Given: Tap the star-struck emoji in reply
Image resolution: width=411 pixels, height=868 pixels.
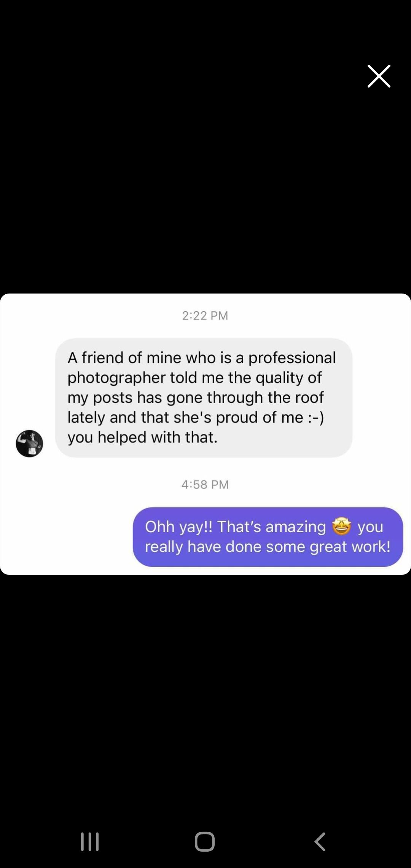Looking at the screenshot, I should pyautogui.click(x=341, y=527).
